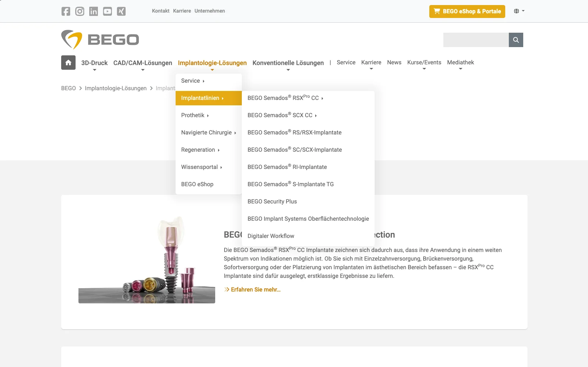The height and width of the screenshot is (367, 588).
Task: Click the BEGO logo
Action: pos(100,40)
